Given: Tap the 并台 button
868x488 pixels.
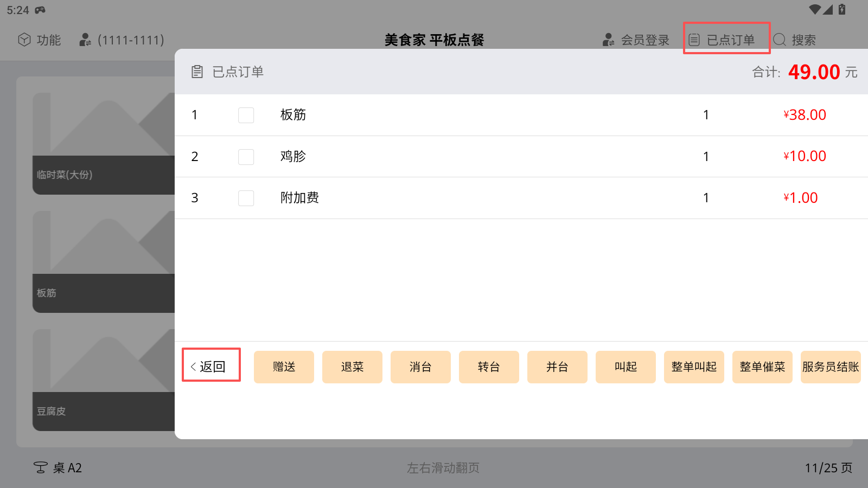Looking at the screenshot, I should tap(557, 367).
